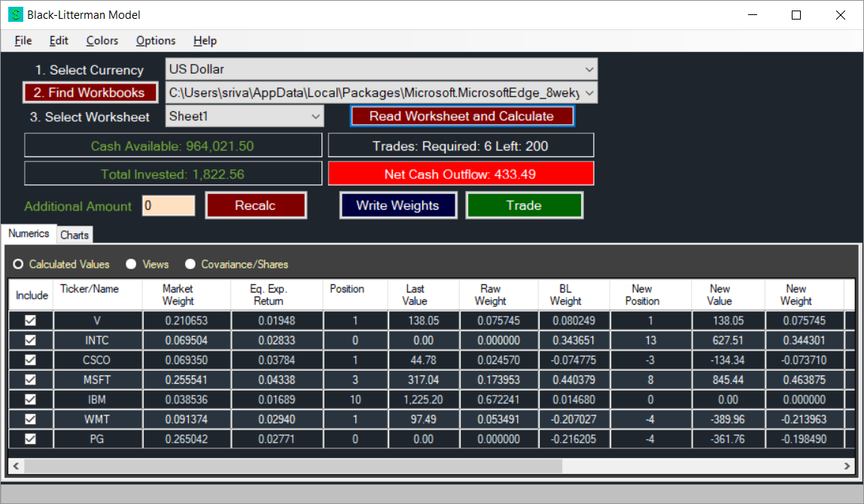Select the IBM ticker cell

coord(98,400)
